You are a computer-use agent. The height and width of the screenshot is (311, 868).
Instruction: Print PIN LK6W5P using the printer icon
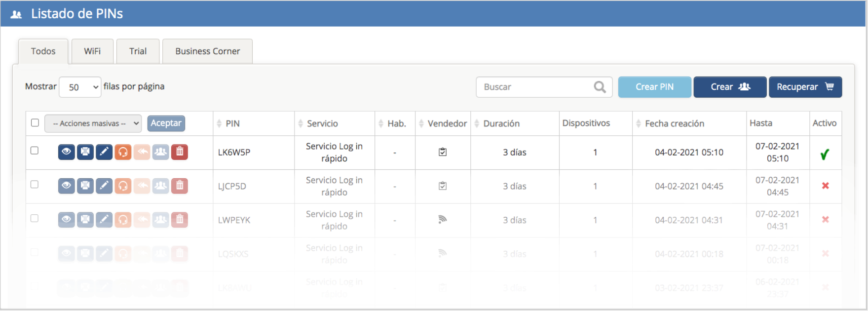pyautogui.click(x=85, y=152)
